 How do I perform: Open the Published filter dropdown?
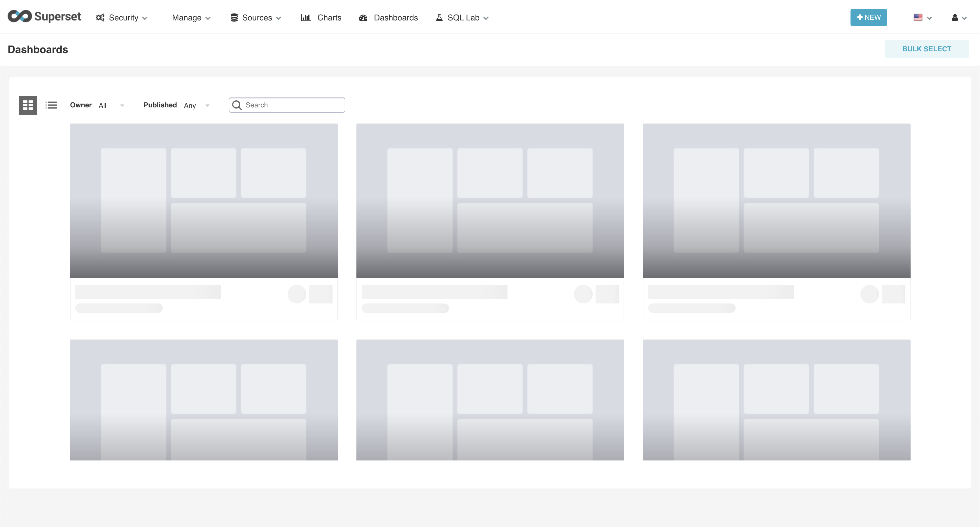pyautogui.click(x=196, y=105)
